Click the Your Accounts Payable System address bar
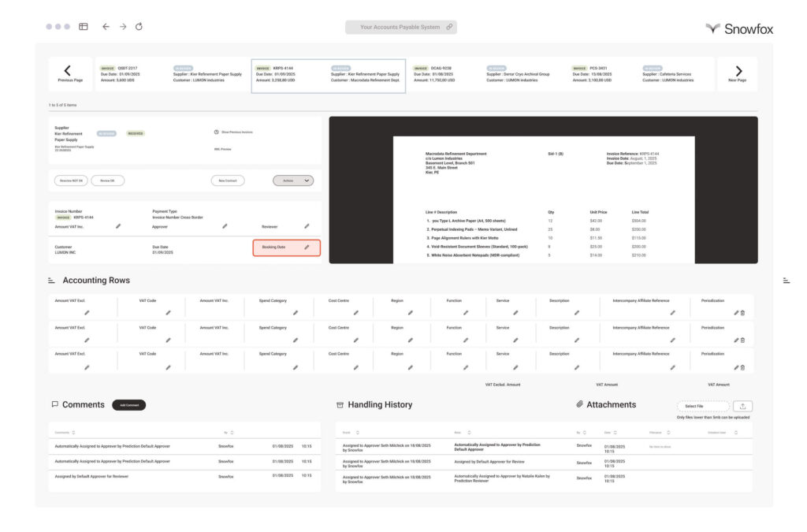Screen dimensions: 807x532 coord(401,27)
